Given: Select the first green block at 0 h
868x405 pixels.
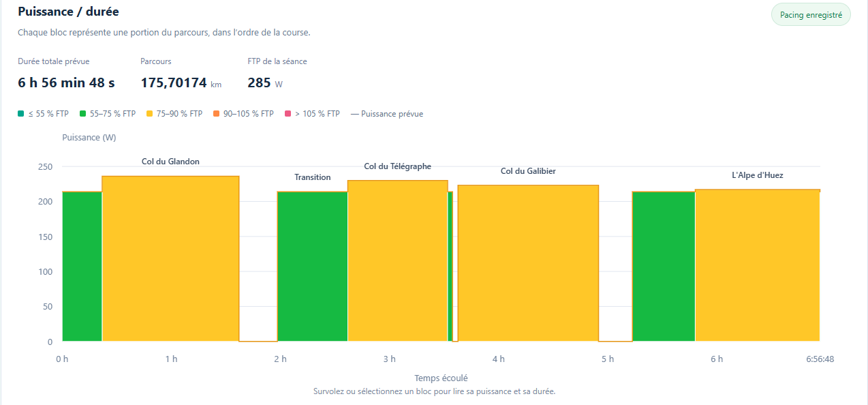Looking at the screenshot, I should [x=82, y=267].
